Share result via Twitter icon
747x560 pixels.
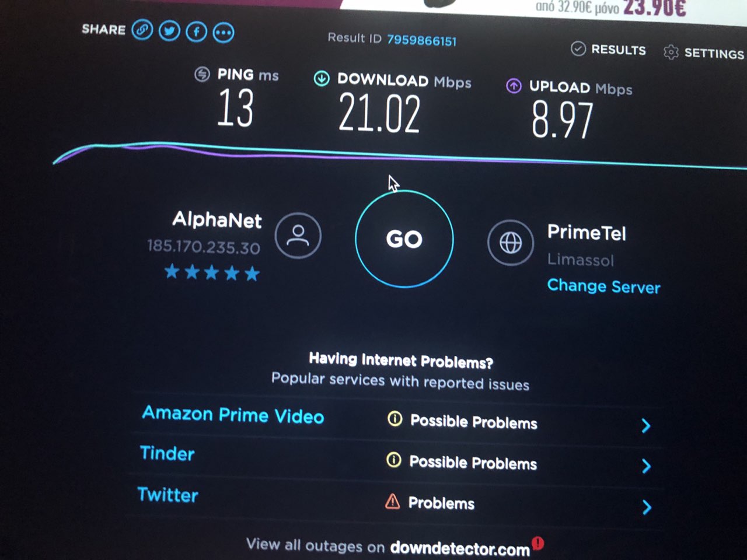(x=169, y=30)
